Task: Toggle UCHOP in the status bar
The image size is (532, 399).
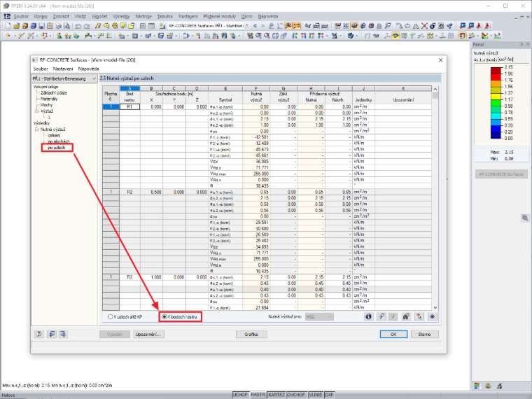Action: 241,395
